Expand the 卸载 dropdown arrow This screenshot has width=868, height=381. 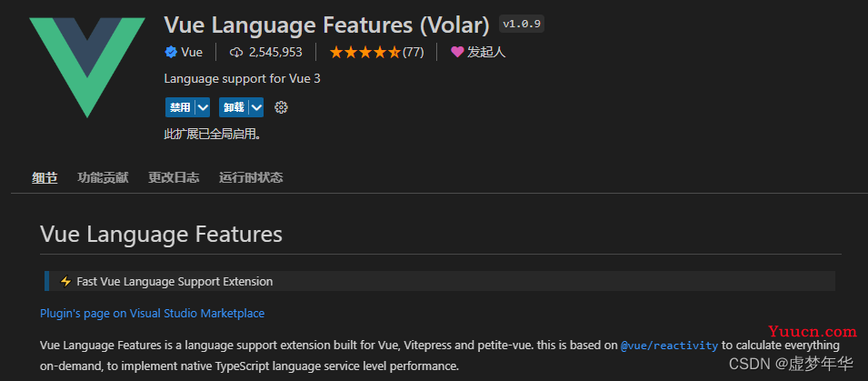257,107
